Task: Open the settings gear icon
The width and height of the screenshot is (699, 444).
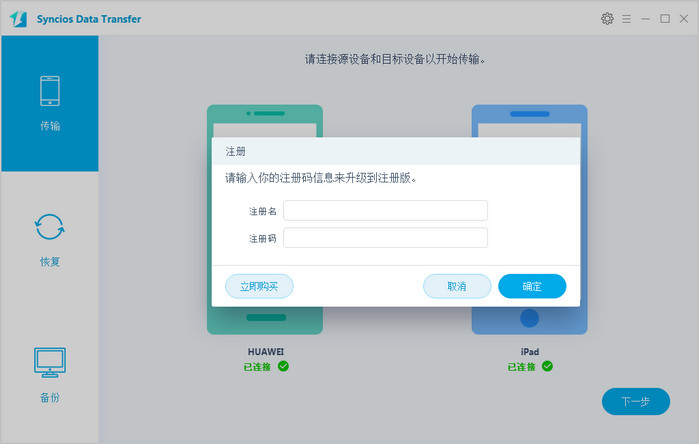Action: [x=607, y=19]
